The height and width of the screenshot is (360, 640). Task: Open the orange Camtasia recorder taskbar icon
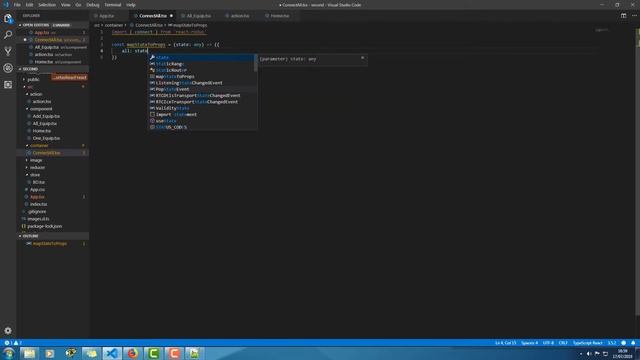(x=174, y=353)
